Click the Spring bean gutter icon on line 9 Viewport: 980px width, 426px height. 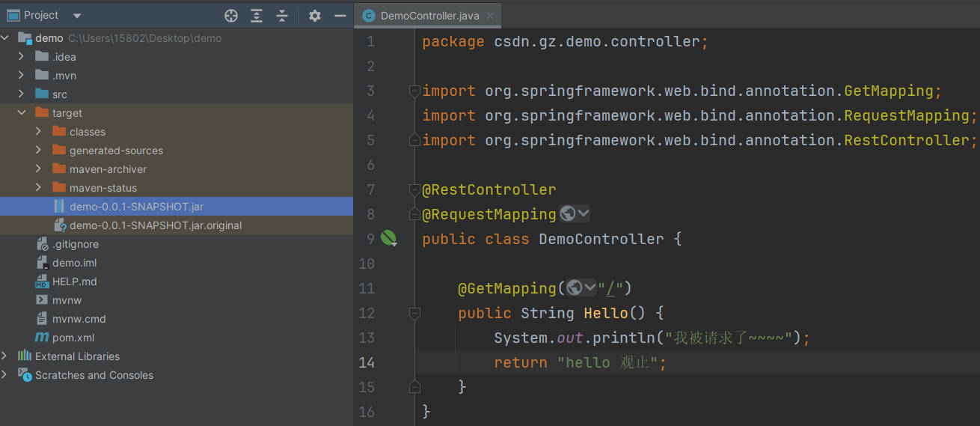(x=388, y=239)
